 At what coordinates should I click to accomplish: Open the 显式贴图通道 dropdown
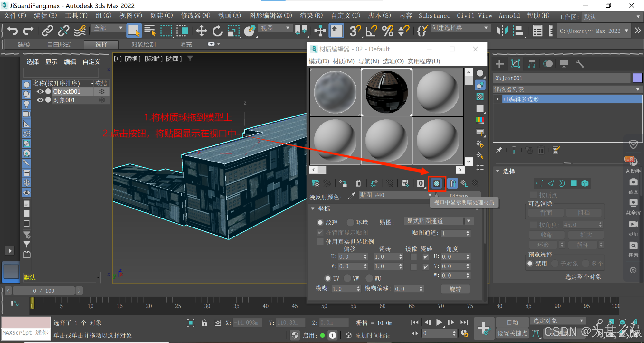click(438, 221)
